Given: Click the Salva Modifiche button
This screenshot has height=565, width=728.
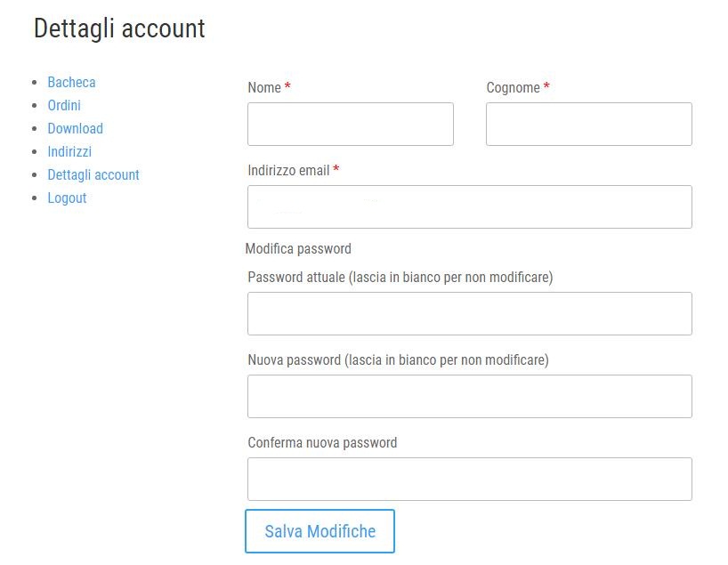Looking at the screenshot, I should (320, 531).
